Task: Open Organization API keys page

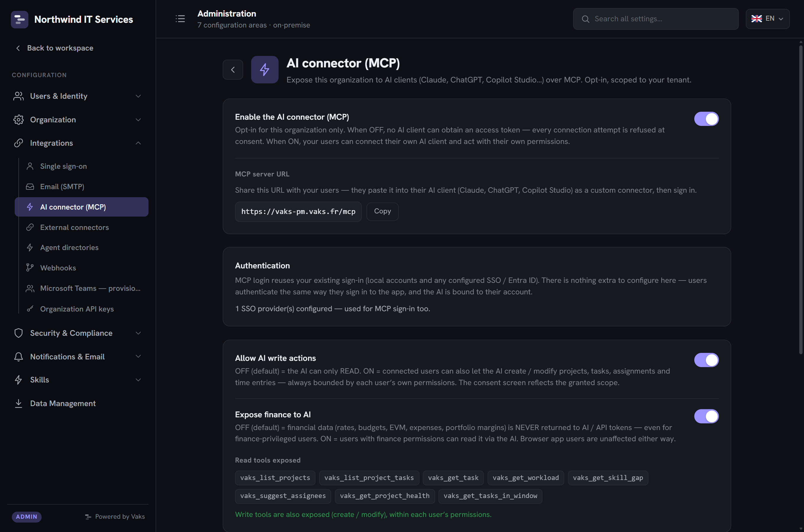Action: click(x=81, y=309)
